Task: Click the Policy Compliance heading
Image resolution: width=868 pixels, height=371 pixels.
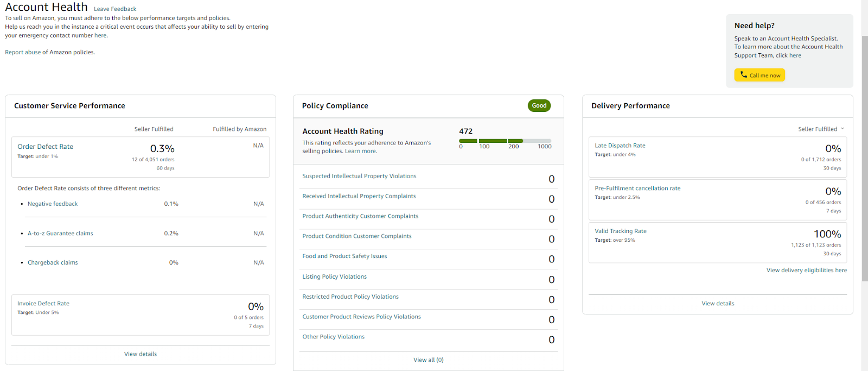Action: [x=335, y=106]
